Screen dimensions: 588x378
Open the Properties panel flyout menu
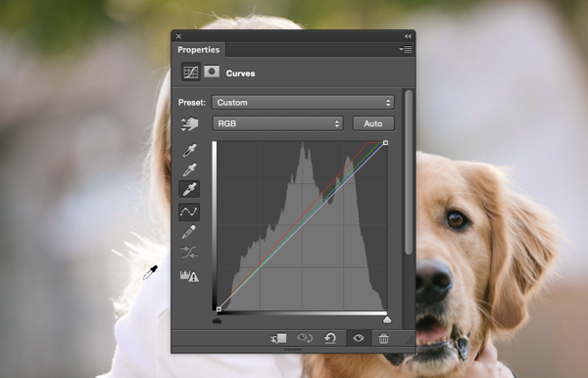click(x=406, y=49)
